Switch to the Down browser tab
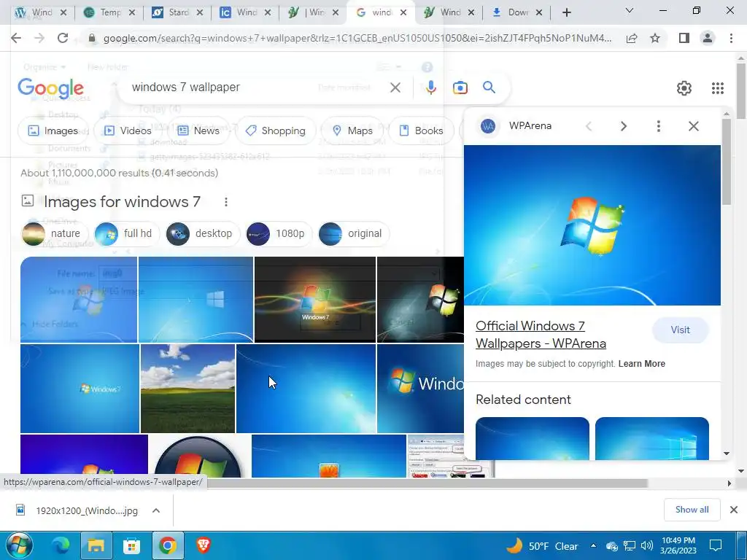Viewport: 747px width, 560px height. (x=517, y=12)
